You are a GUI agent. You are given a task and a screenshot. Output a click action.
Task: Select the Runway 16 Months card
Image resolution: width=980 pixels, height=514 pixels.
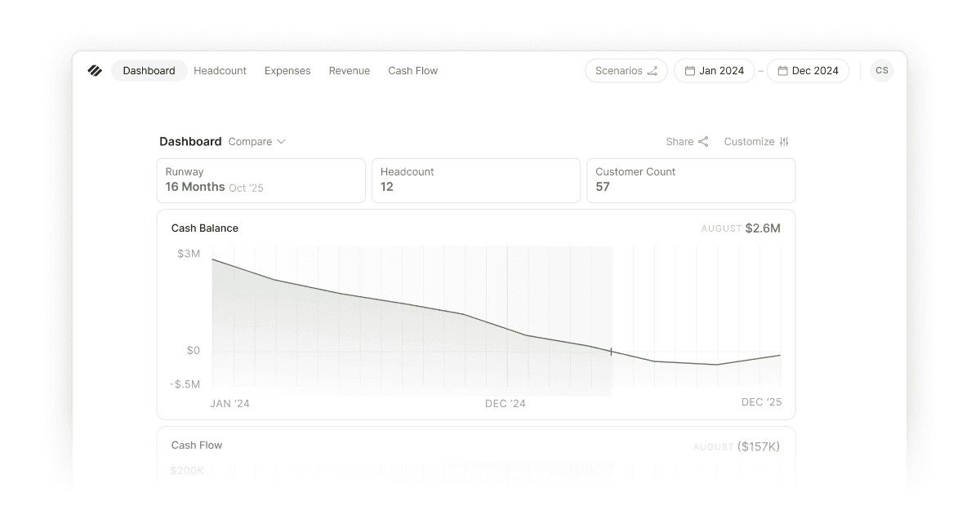[x=261, y=180]
